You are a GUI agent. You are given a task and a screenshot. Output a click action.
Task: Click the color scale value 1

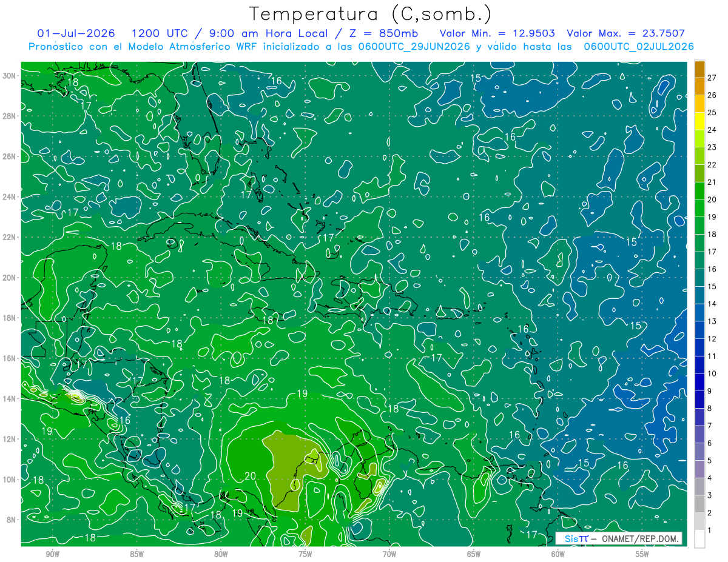pyautogui.click(x=710, y=530)
